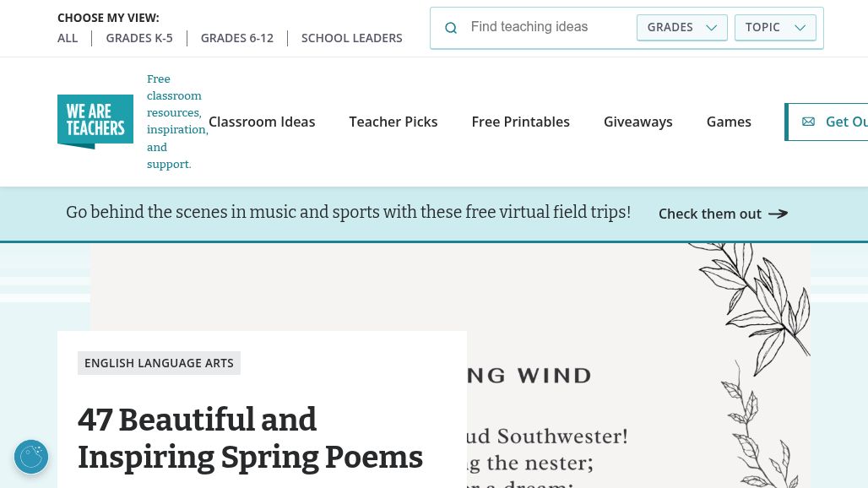This screenshot has width=868, height=488.
Task: Open the We Are Teachers logo
Action: pyautogui.click(x=95, y=122)
